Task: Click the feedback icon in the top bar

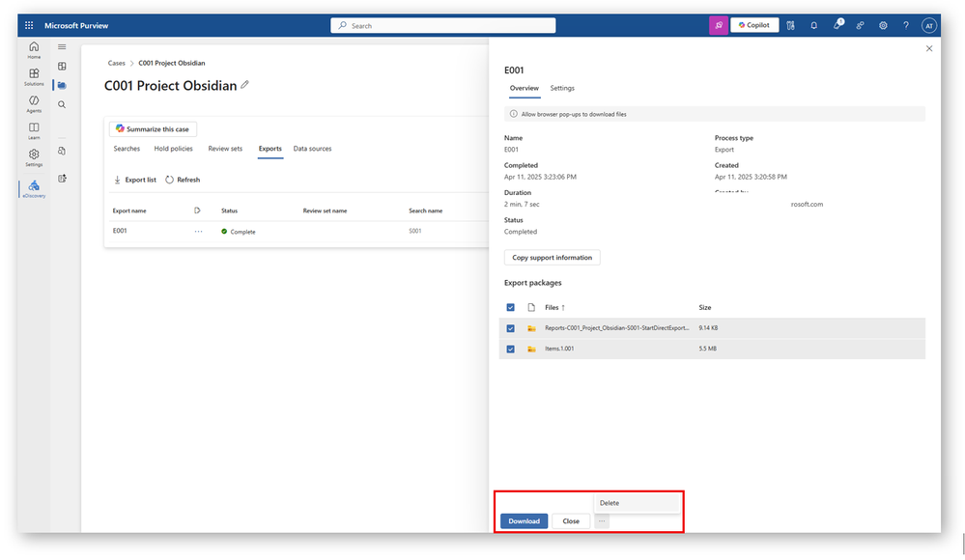Action: pos(860,25)
